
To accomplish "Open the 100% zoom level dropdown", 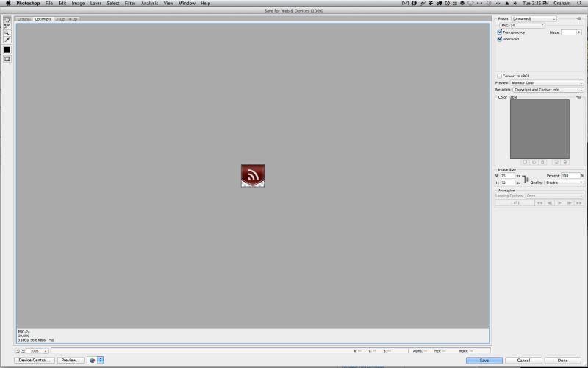I will [46, 351].
